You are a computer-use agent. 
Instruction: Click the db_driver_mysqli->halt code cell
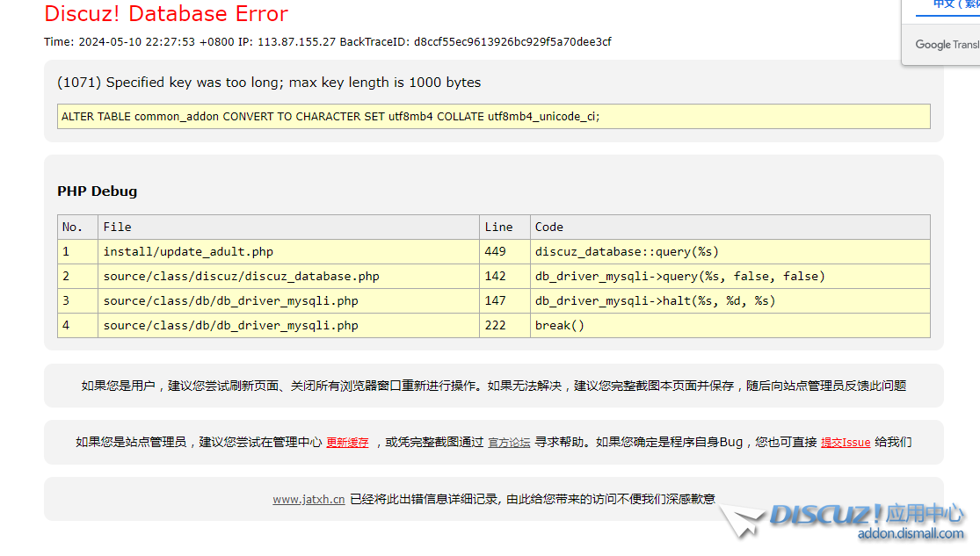[655, 301]
